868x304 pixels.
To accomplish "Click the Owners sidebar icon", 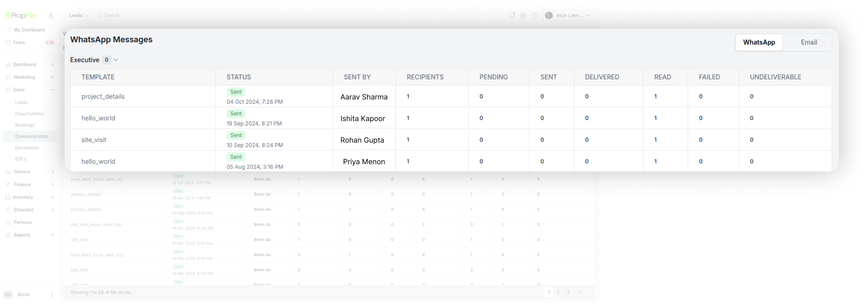I will coord(8,172).
